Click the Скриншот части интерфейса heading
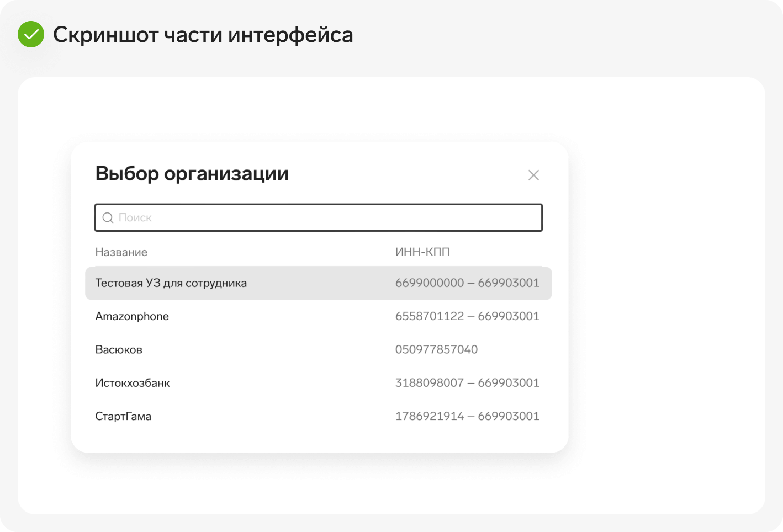Viewport: 783px width, 532px height. coord(203,35)
